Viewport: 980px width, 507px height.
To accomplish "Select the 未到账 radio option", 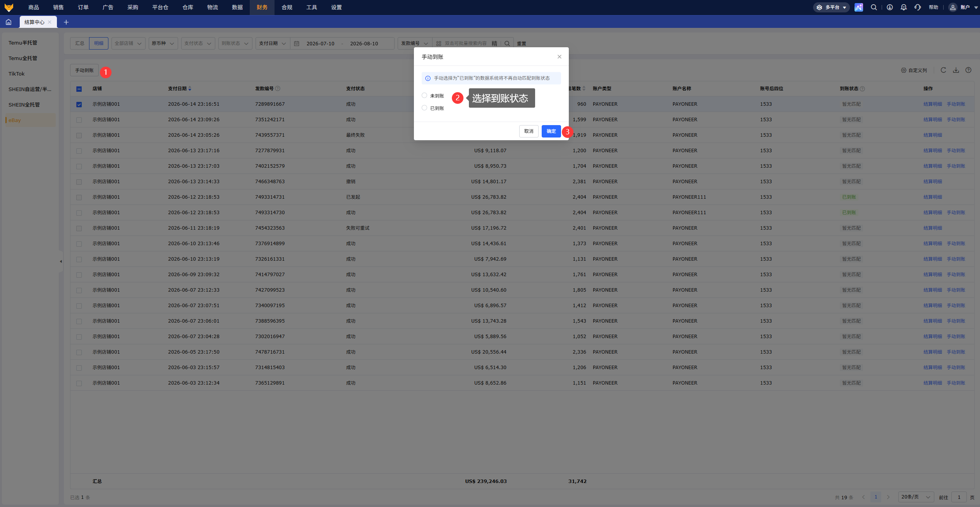I will [x=424, y=95].
